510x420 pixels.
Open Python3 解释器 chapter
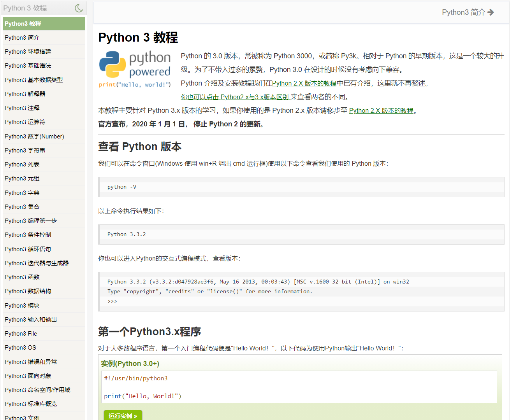pyautogui.click(x=44, y=94)
